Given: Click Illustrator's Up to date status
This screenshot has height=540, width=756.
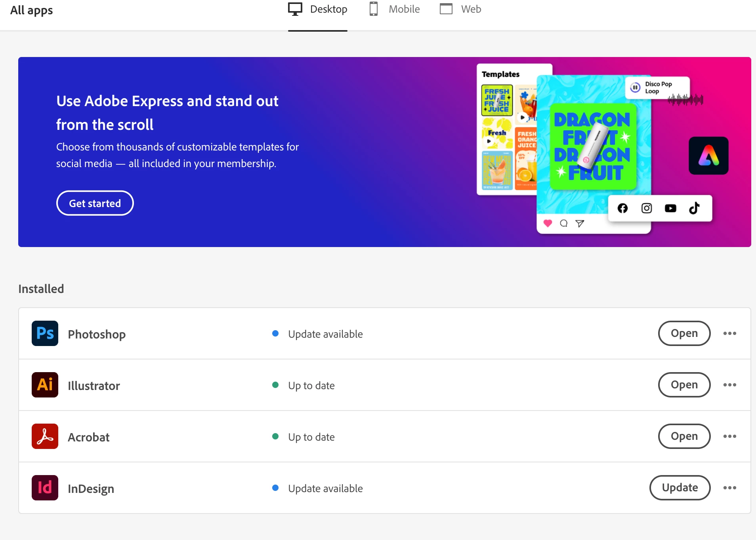Looking at the screenshot, I should 311,386.
